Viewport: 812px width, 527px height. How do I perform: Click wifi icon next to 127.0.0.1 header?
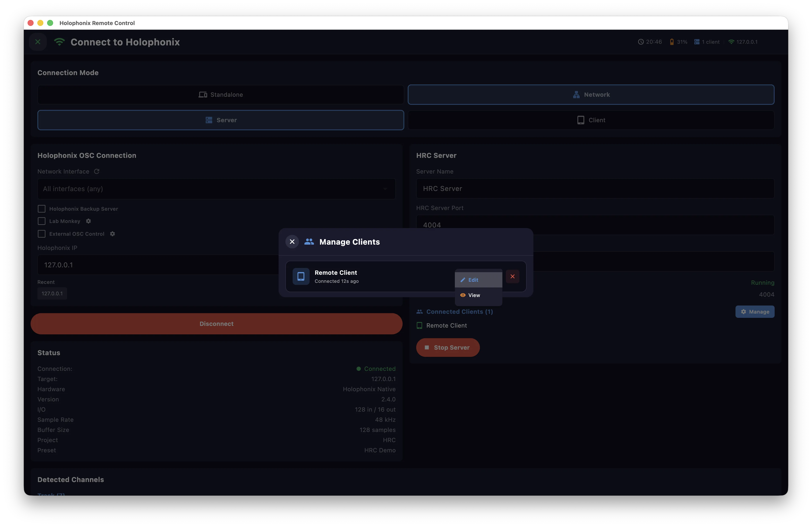click(x=731, y=42)
